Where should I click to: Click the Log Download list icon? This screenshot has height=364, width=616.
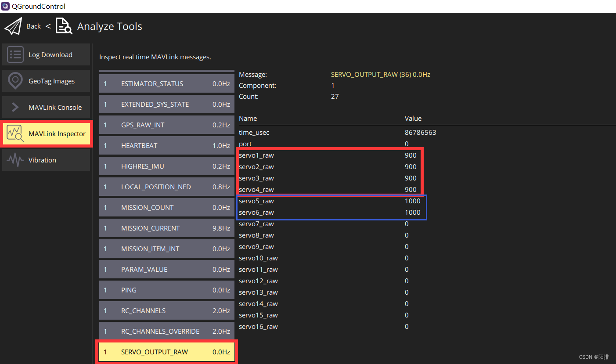[x=15, y=55]
